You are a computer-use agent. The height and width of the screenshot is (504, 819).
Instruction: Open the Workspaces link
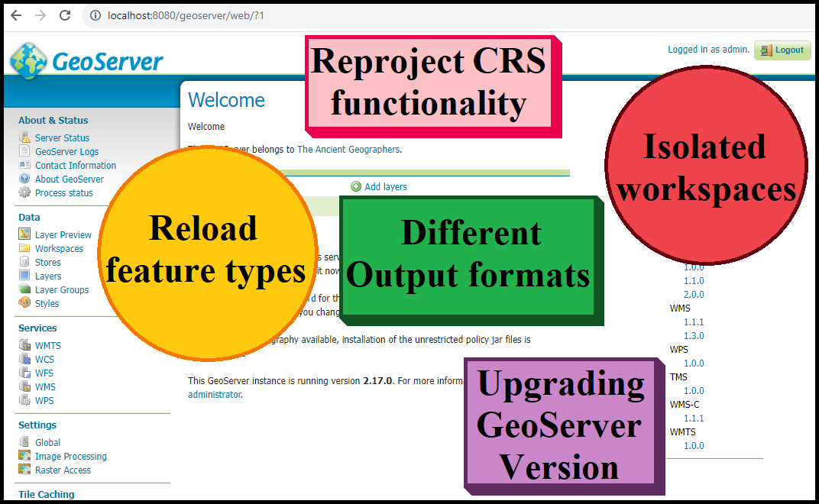click(x=59, y=249)
